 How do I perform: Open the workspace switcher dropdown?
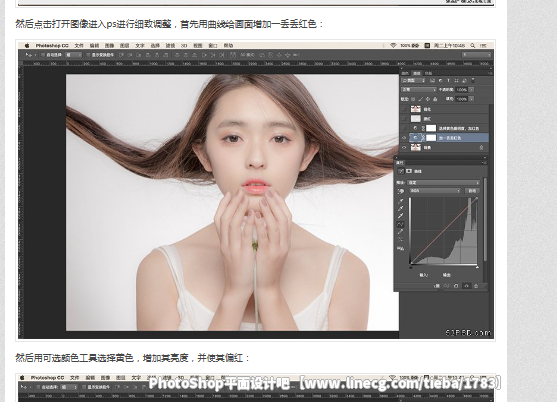[477, 55]
